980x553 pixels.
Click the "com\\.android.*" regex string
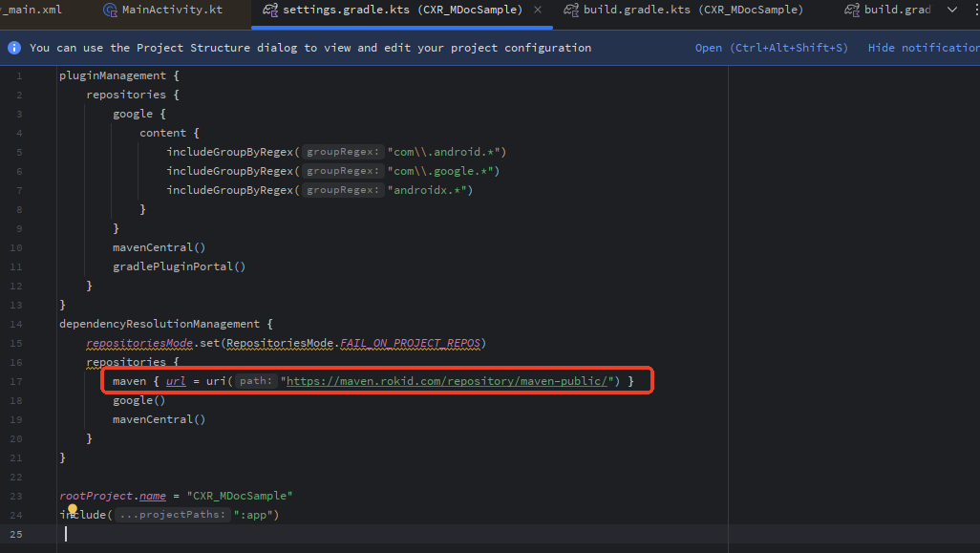pos(443,153)
